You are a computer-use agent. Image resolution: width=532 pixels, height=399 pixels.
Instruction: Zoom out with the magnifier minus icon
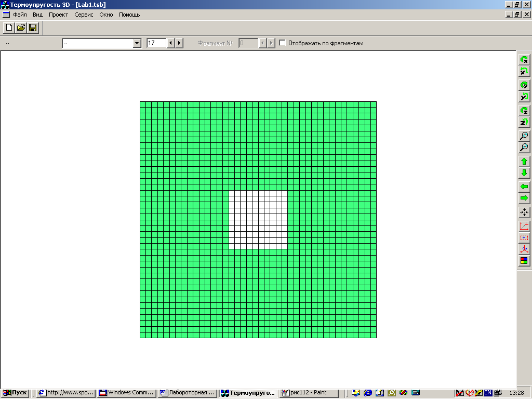click(524, 148)
